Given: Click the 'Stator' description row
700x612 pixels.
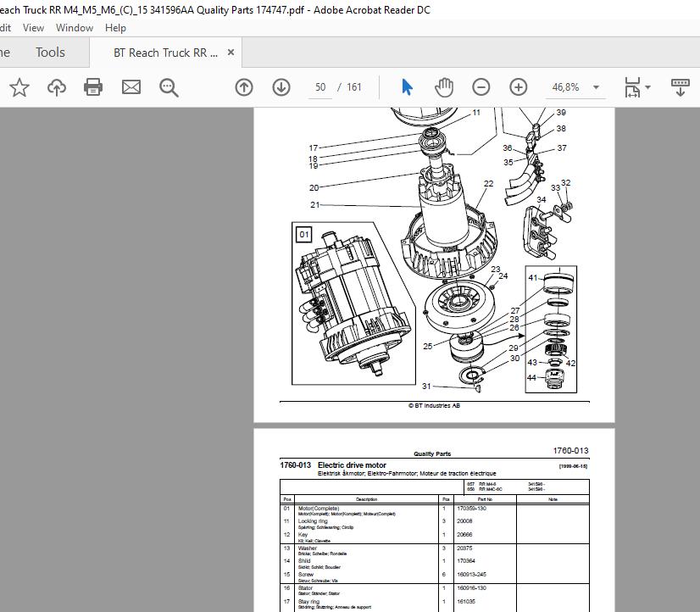Looking at the screenshot, I should coord(366,590).
